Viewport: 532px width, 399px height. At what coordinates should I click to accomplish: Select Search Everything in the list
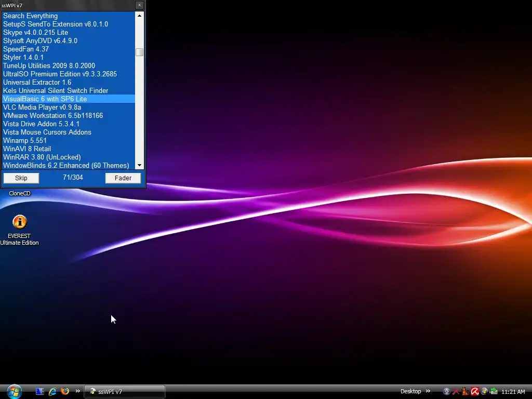coord(69,16)
